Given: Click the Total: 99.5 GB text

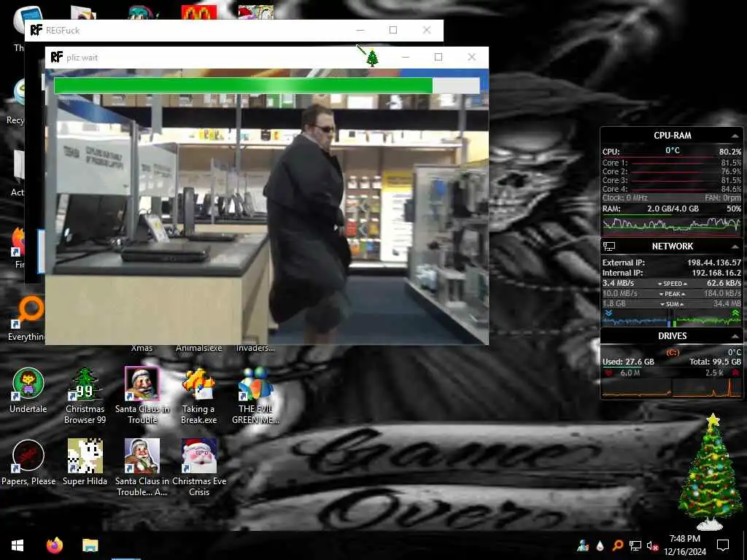Looking at the screenshot, I should point(715,362).
